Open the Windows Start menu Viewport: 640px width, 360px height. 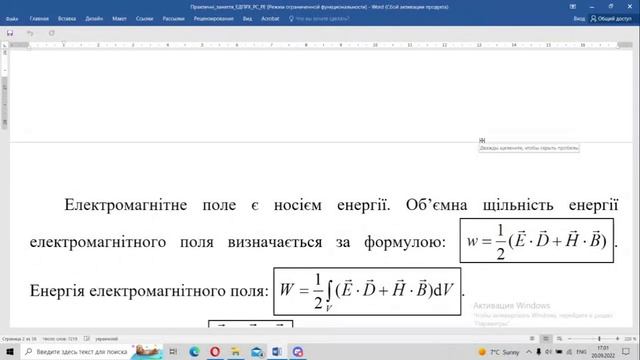click(10, 352)
